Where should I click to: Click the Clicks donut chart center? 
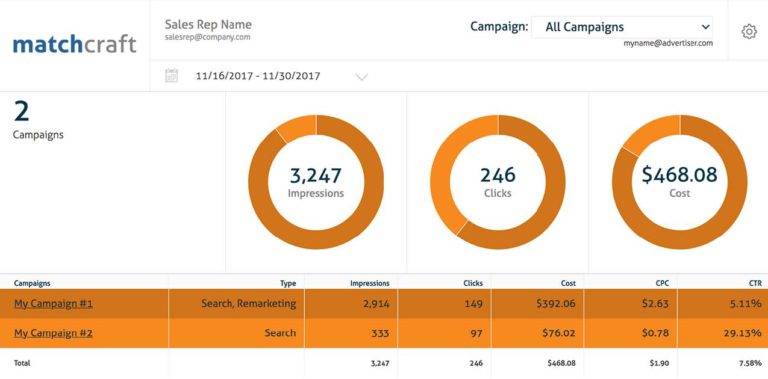tap(498, 182)
